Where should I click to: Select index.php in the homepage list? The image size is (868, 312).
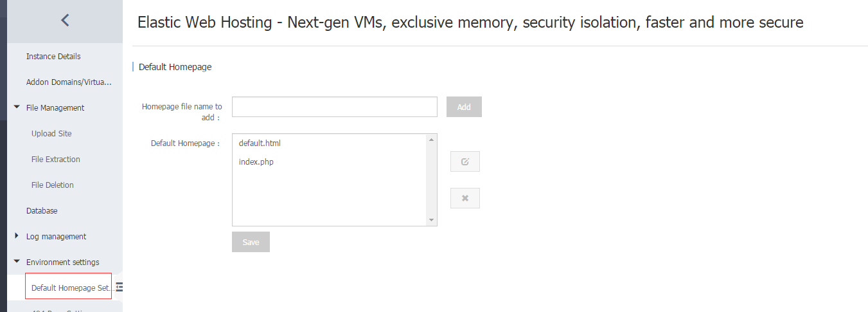[256, 162]
